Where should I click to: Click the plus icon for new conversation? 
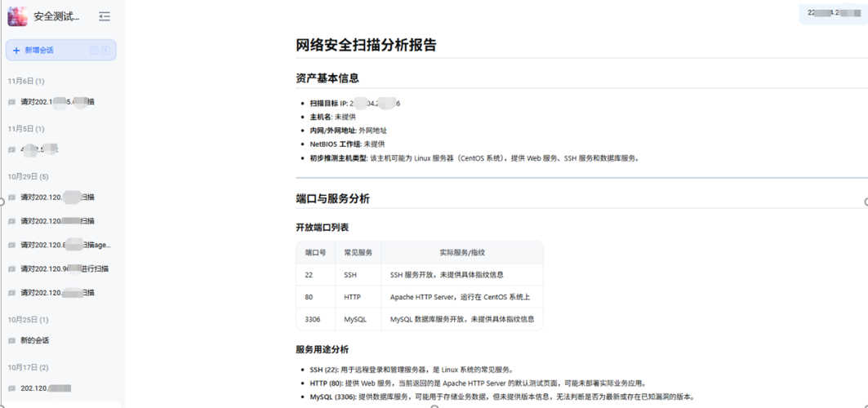[16, 51]
